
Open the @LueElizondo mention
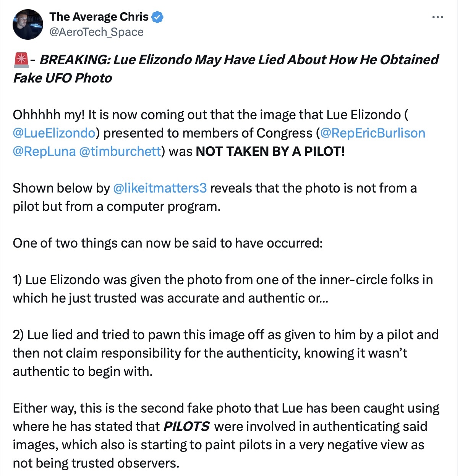[x=54, y=133]
